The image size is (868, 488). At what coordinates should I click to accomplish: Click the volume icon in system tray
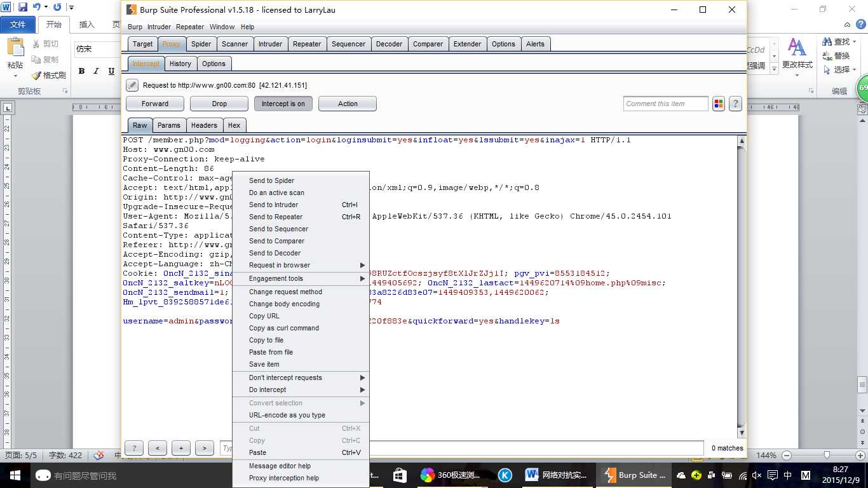tap(757, 475)
